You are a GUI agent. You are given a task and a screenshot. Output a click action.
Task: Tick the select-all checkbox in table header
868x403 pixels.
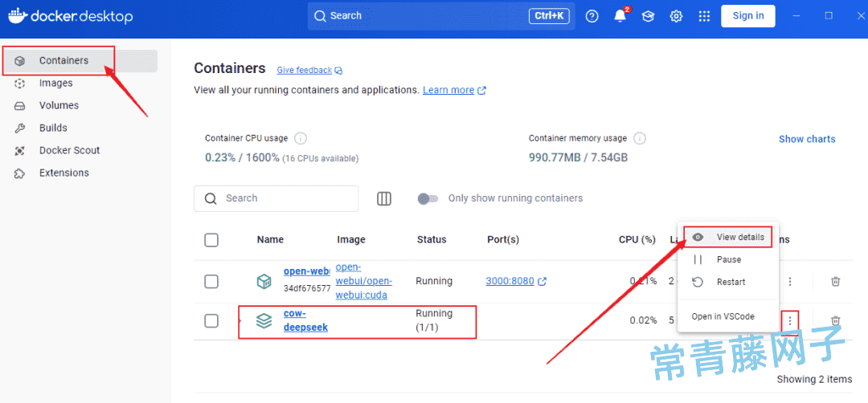pos(211,240)
